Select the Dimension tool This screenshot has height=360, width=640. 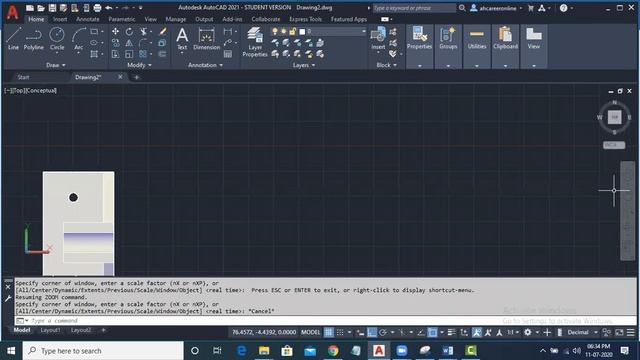point(207,39)
